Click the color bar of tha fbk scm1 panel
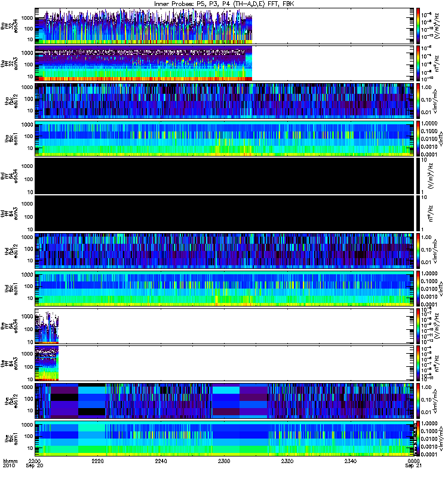 pos(419,139)
